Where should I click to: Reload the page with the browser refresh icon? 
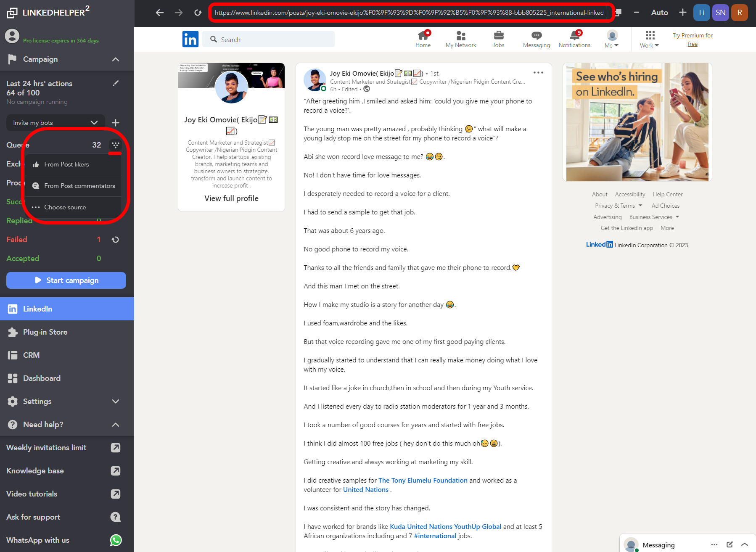198,13
